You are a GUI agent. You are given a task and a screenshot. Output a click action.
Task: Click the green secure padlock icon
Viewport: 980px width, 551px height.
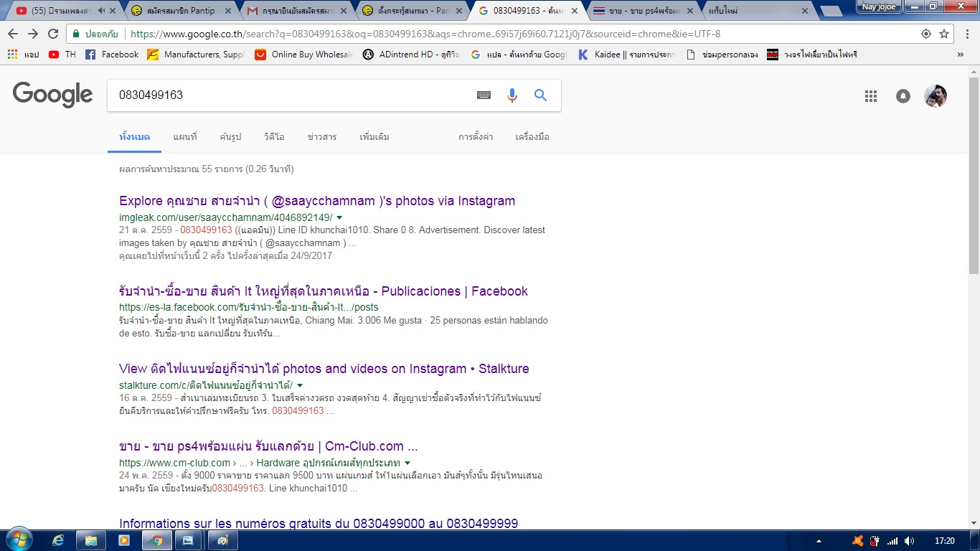[x=77, y=34]
